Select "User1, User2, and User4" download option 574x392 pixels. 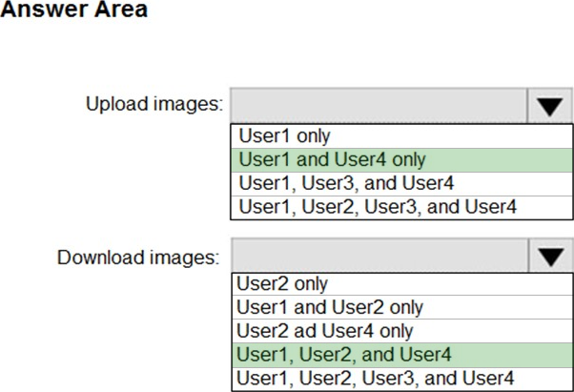pos(343,355)
